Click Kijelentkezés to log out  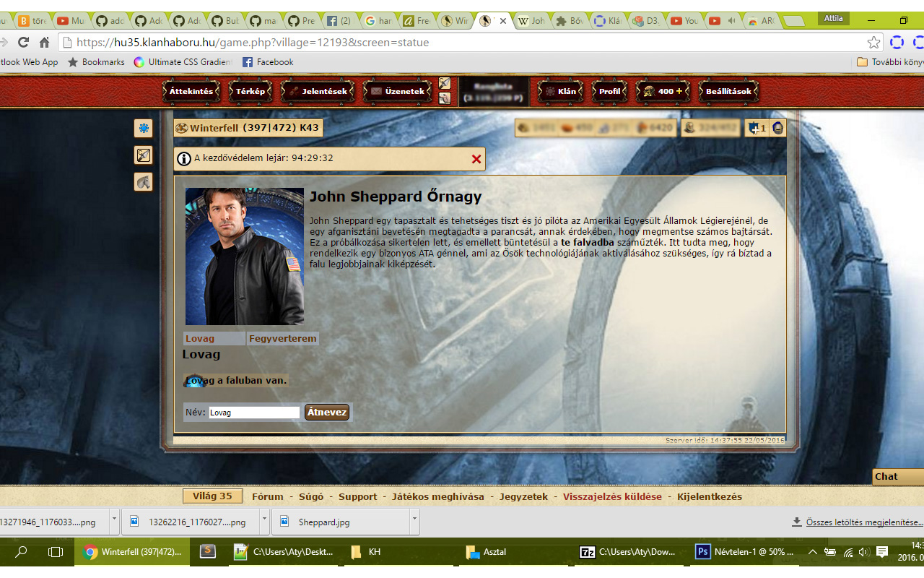[x=710, y=497]
